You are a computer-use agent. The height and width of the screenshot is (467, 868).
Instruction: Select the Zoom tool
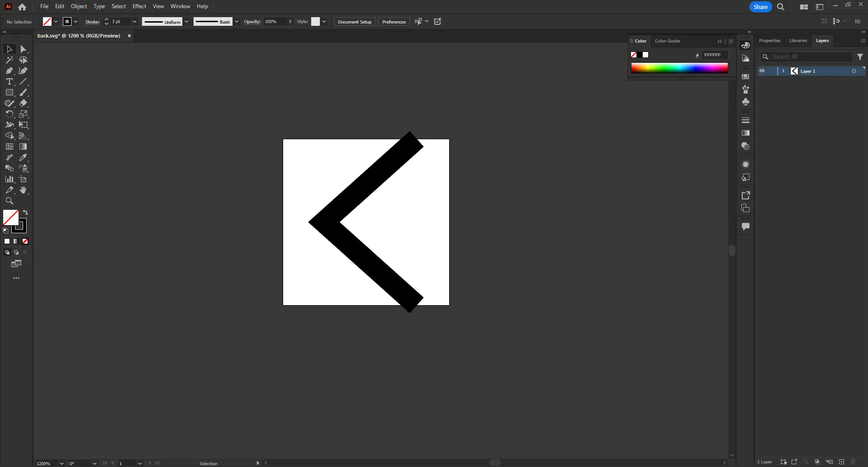pos(9,201)
